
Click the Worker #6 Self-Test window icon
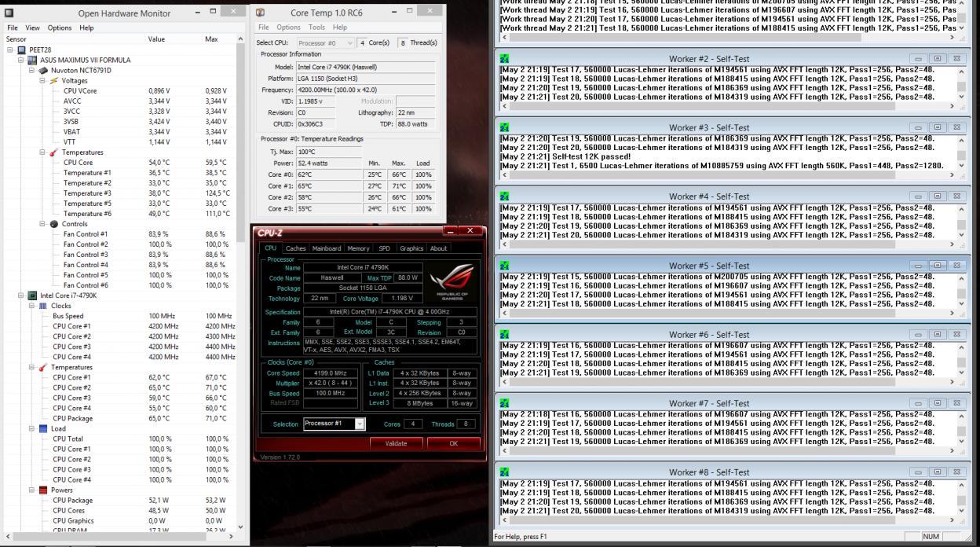(x=504, y=335)
